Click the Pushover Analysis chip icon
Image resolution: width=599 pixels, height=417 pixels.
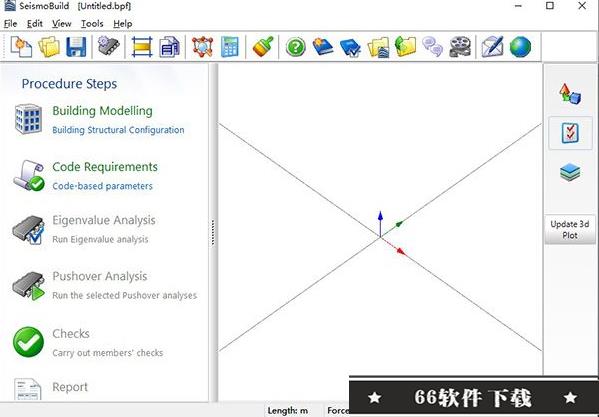[28, 286]
